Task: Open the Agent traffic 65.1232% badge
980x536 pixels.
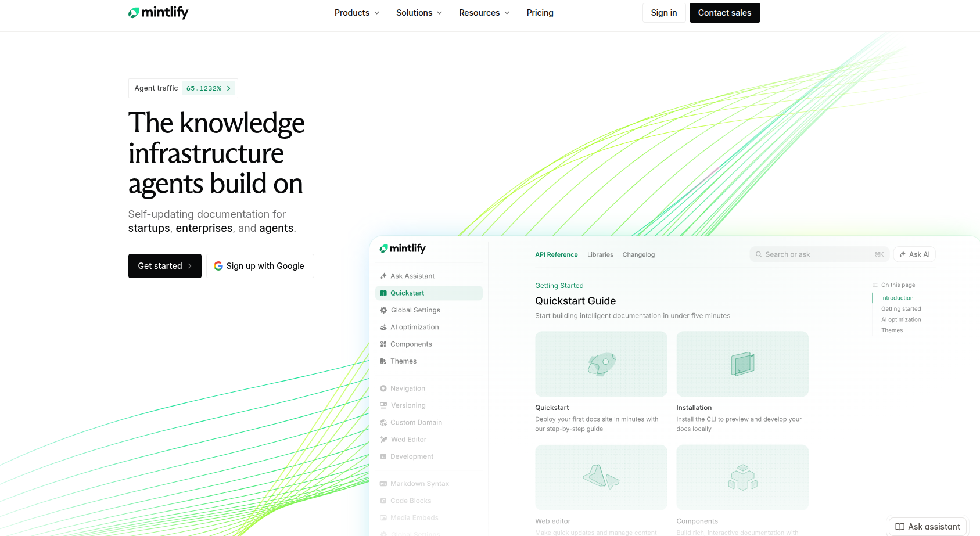Action: tap(183, 88)
